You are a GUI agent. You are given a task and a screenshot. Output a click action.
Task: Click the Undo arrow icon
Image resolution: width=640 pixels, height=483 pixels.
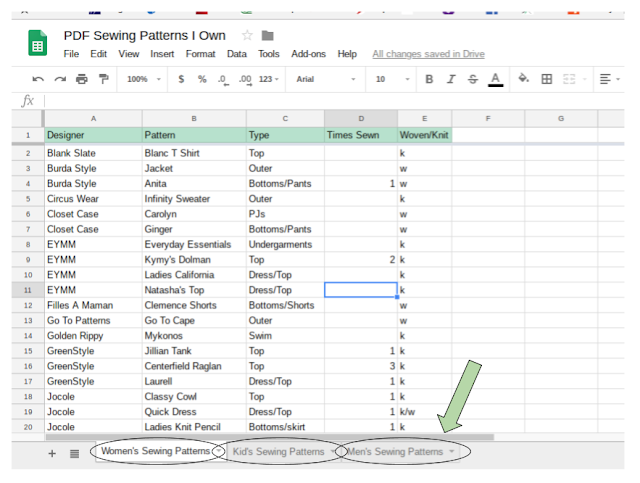[38, 79]
